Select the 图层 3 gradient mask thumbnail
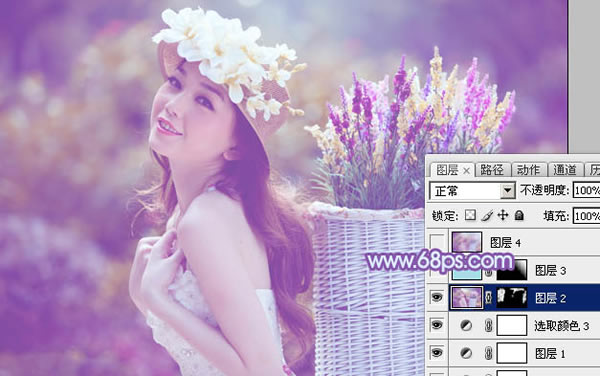The width and height of the screenshot is (600, 376). point(512,269)
